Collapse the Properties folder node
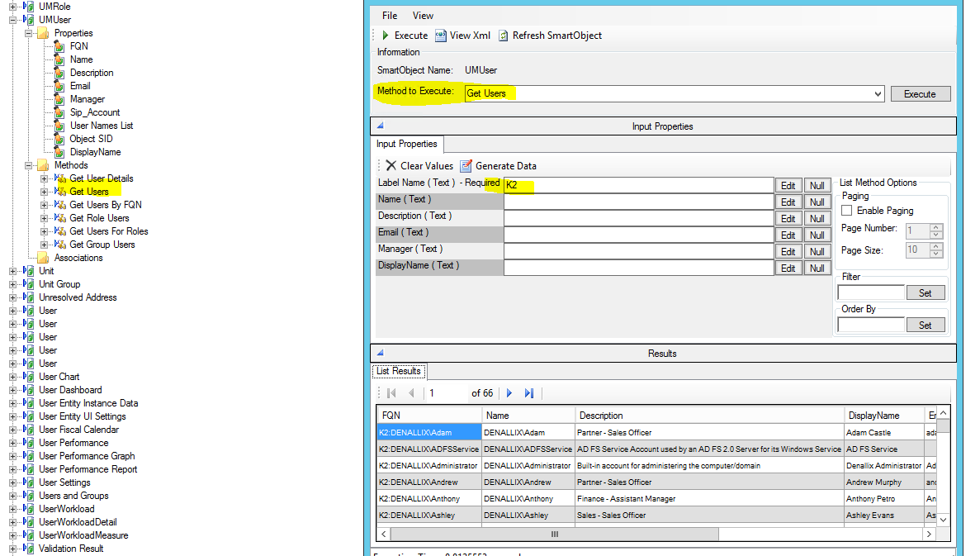Screen dimensions: 980x556 (x=28, y=33)
